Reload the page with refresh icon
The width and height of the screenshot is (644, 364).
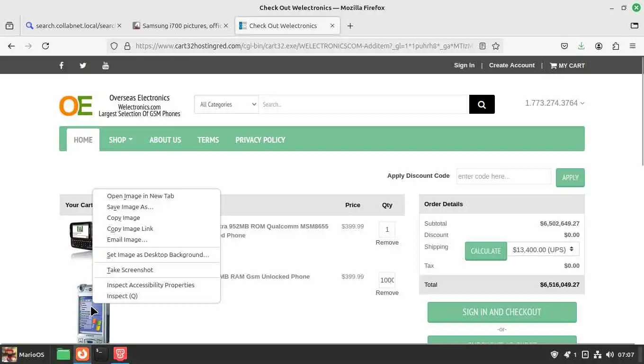[x=45, y=46]
